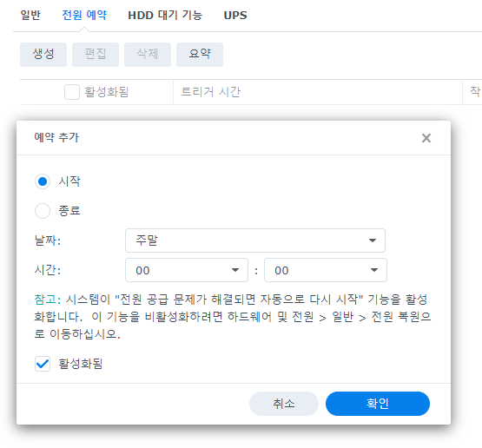This screenshot has width=482, height=448.
Task: Close the 예약 추가 dialog with X
Action: coord(426,138)
